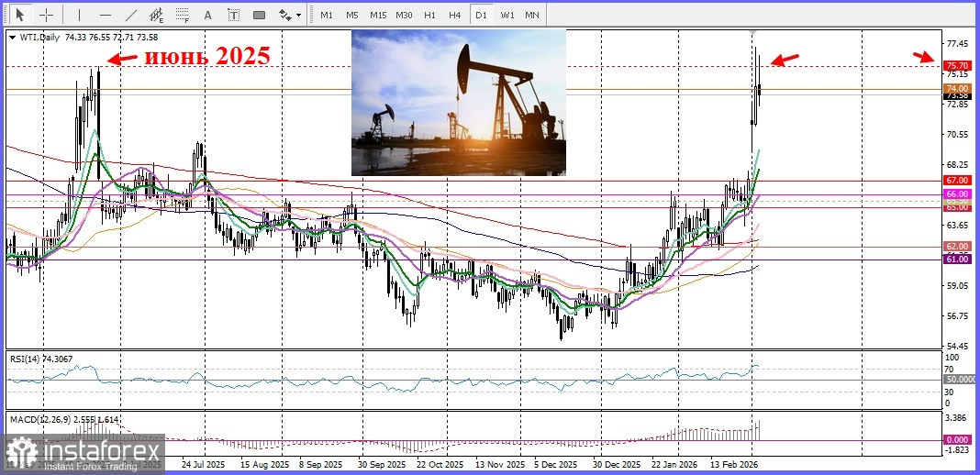Click the 5 Dec 2025 date label
980x475 pixels.
[556, 465]
